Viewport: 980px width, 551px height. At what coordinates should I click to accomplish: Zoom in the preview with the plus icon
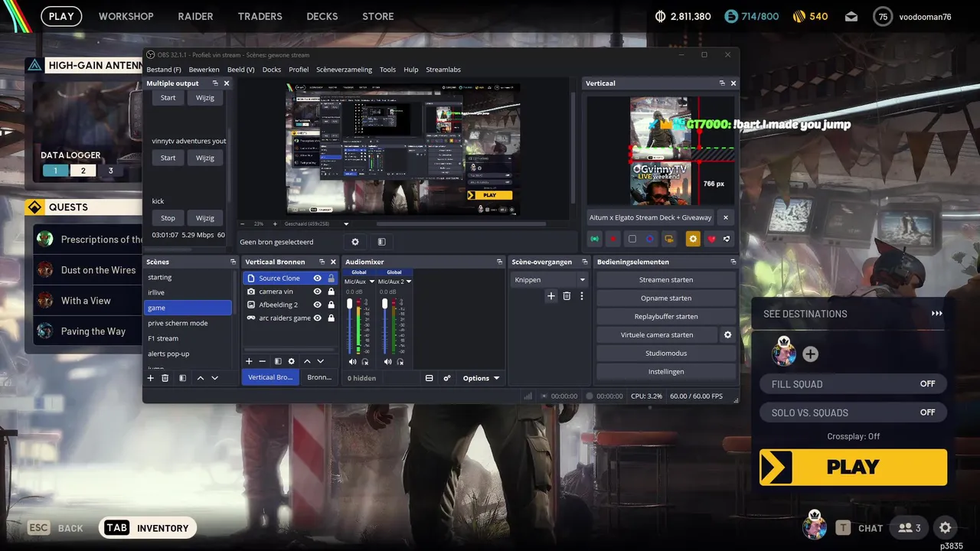tap(276, 224)
